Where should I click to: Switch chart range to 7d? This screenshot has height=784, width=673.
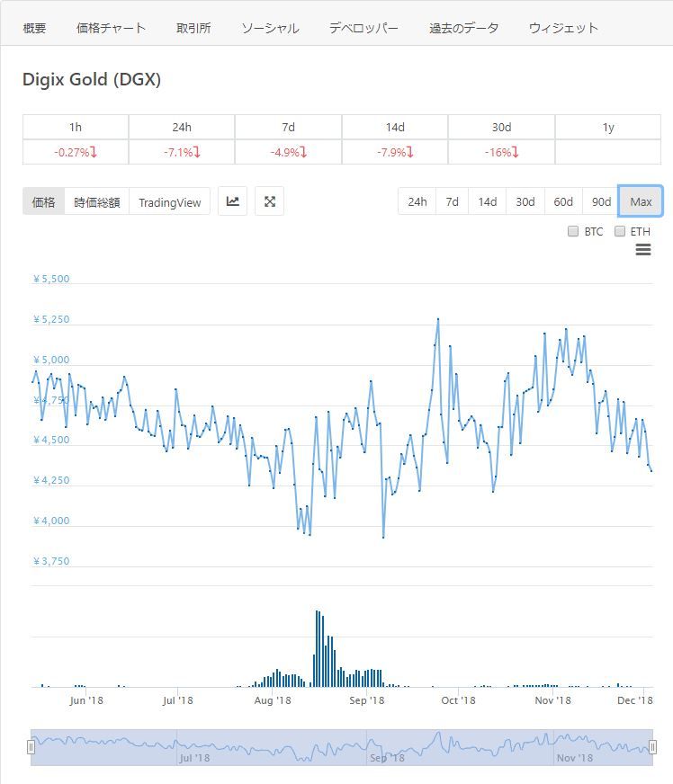coord(453,201)
